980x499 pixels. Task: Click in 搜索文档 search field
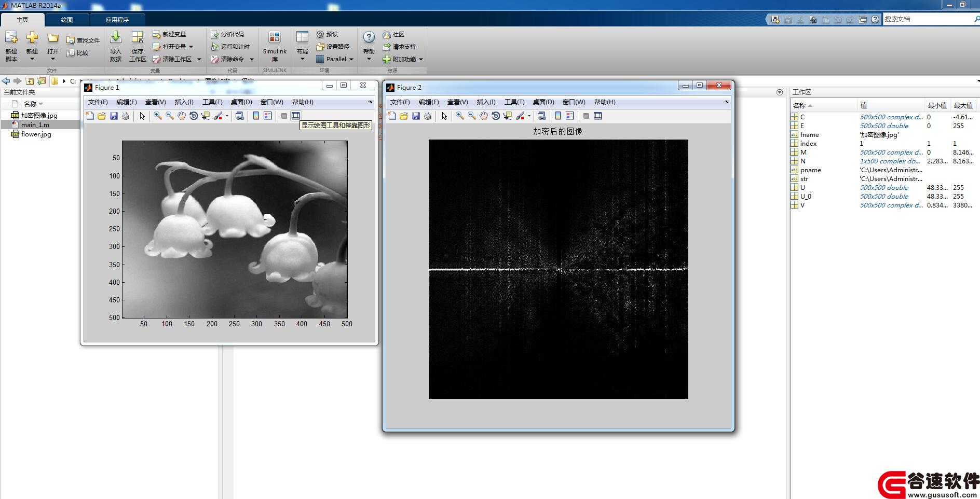pos(928,19)
